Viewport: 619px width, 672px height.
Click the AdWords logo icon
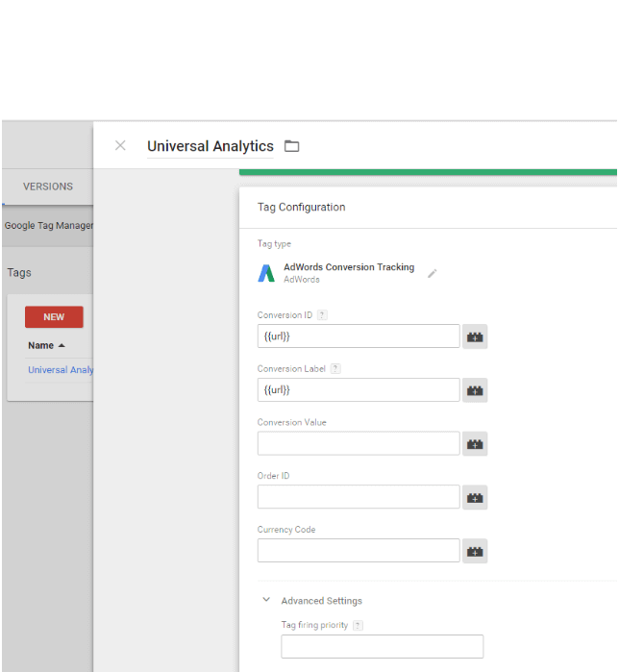(x=266, y=273)
